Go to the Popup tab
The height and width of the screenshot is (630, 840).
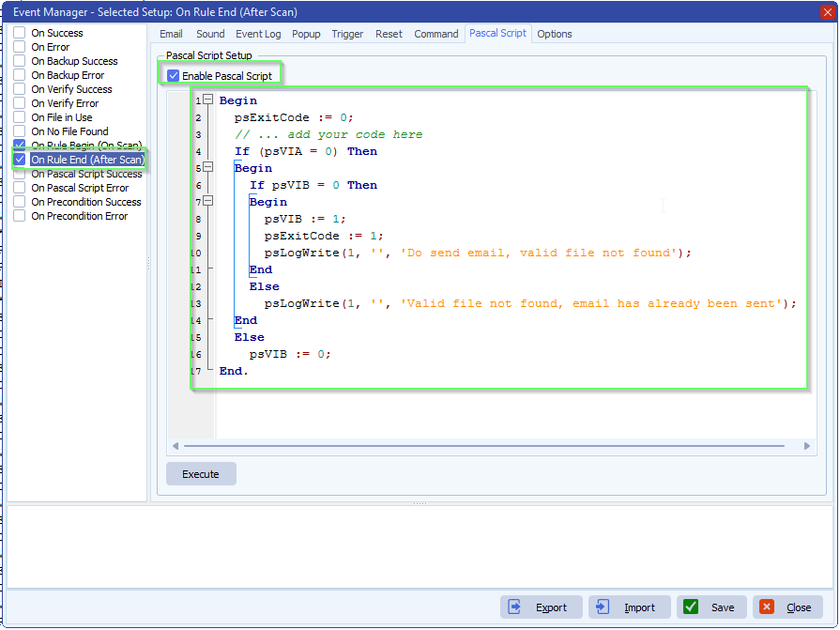click(x=306, y=34)
